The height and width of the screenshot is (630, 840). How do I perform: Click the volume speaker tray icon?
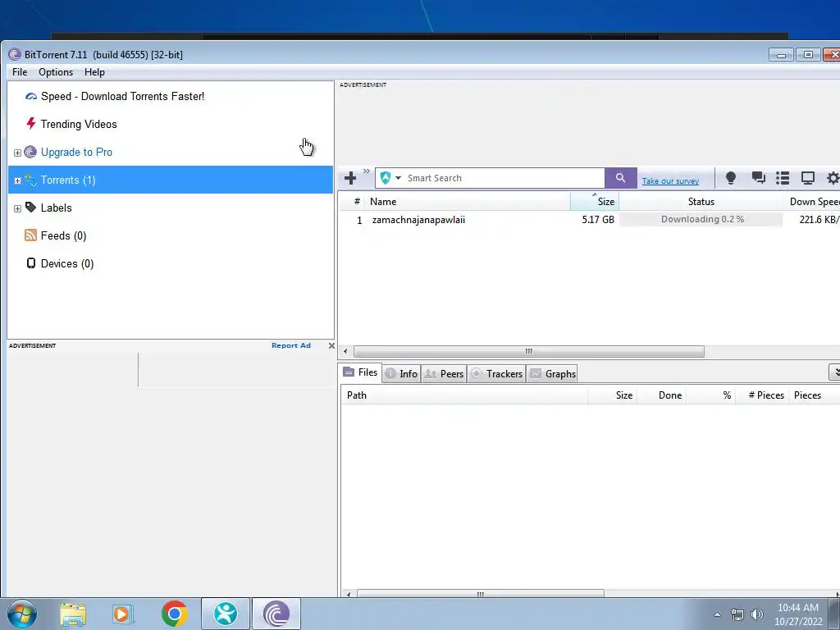point(757,614)
